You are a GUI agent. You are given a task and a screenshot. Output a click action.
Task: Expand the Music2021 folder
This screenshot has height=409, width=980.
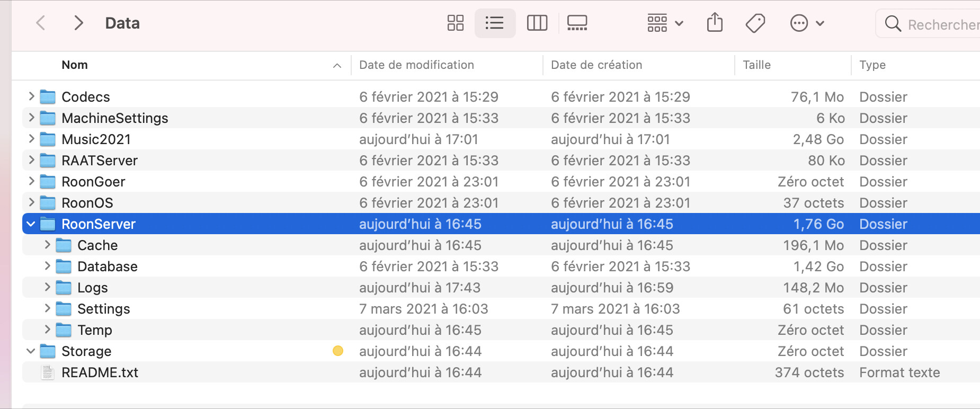31,138
